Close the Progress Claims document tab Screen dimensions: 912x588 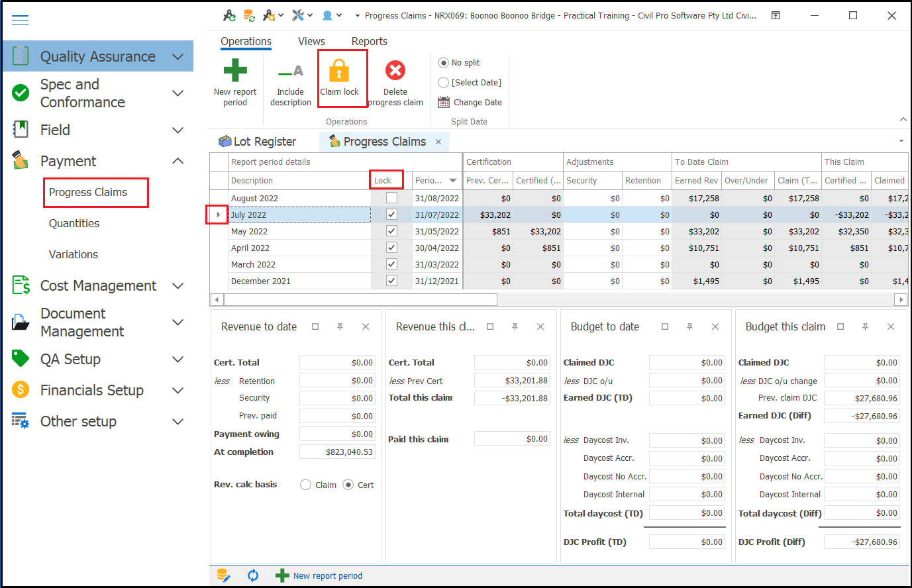click(x=438, y=142)
